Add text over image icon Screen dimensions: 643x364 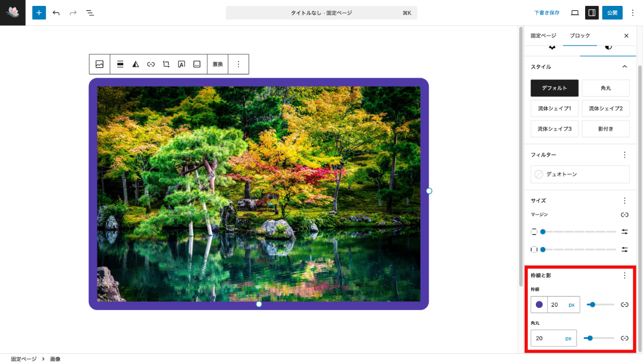tap(182, 64)
